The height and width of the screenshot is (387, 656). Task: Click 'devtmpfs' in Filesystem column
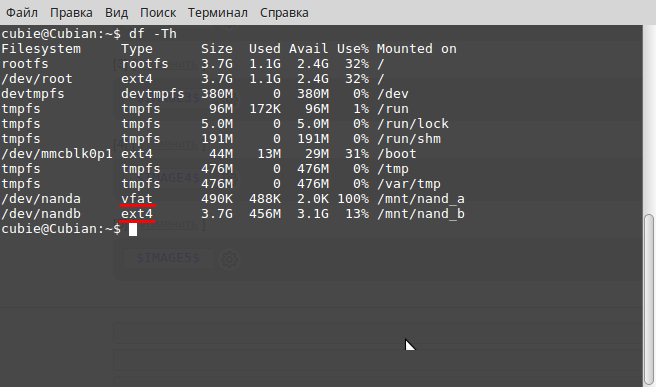click(x=33, y=94)
